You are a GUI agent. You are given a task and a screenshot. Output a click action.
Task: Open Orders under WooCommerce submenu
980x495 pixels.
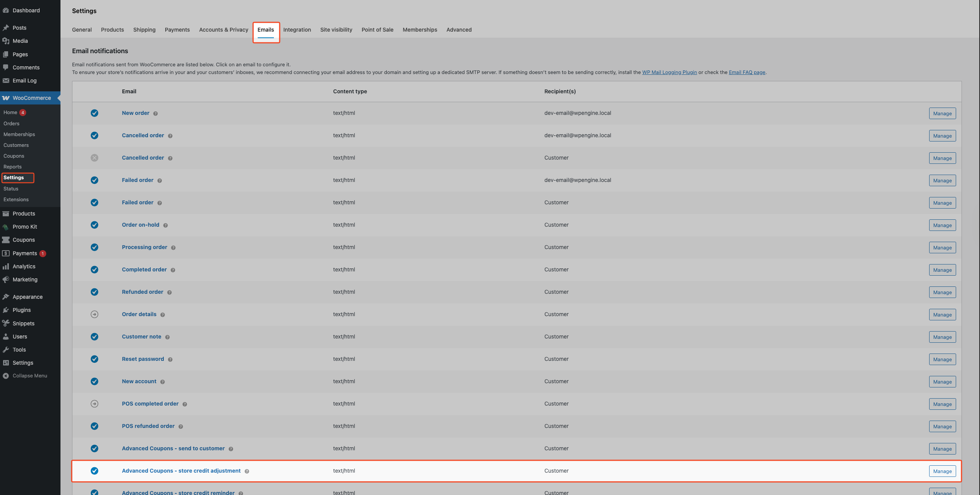pos(11,123)
